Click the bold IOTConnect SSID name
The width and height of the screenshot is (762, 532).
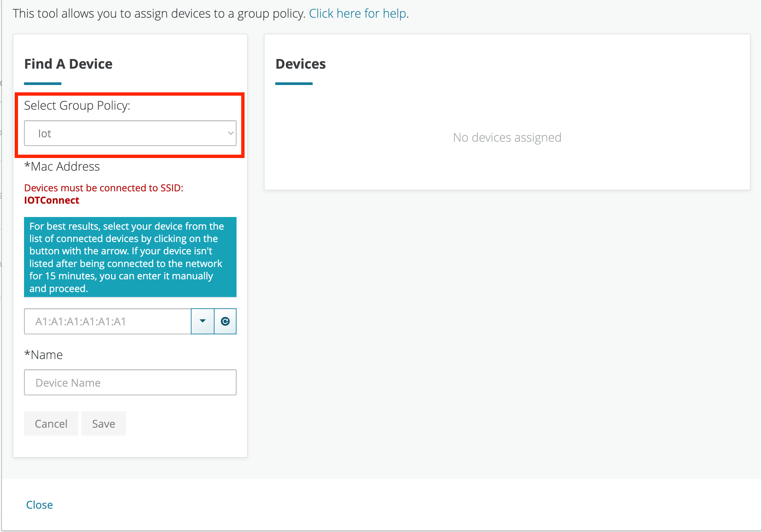[52, 200]
